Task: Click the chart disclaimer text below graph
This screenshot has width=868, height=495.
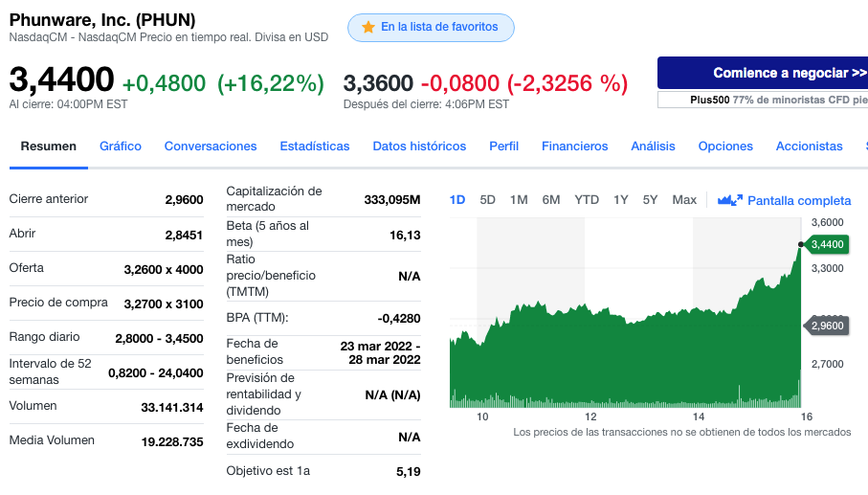Action: pyautogui.click(x=682, y=432)
